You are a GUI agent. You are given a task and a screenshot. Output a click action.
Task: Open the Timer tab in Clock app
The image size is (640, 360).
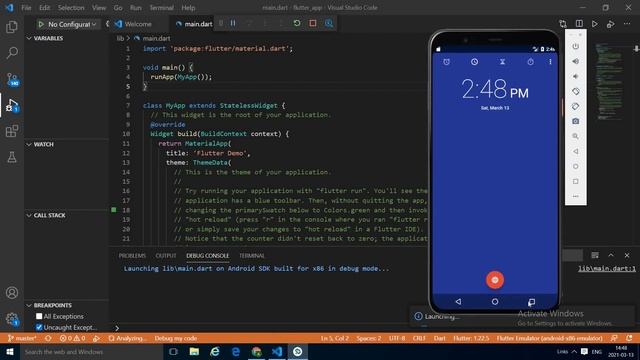tap(502, 62)
